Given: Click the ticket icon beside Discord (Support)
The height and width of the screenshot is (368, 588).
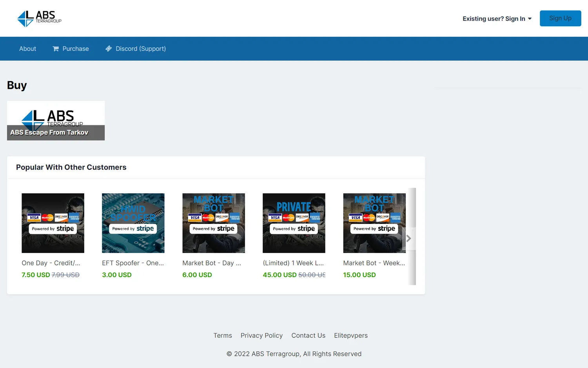Looking at the screenshot, I should click(109, 49).
